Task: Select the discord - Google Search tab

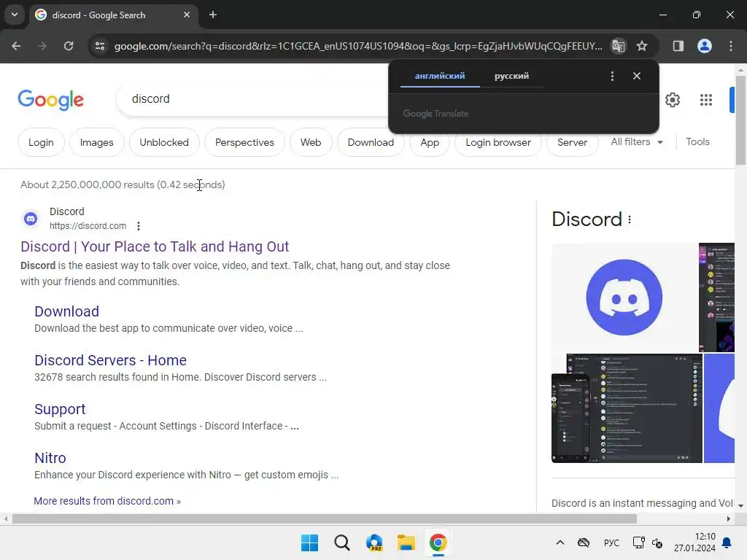Action: [x=113, y=15]
